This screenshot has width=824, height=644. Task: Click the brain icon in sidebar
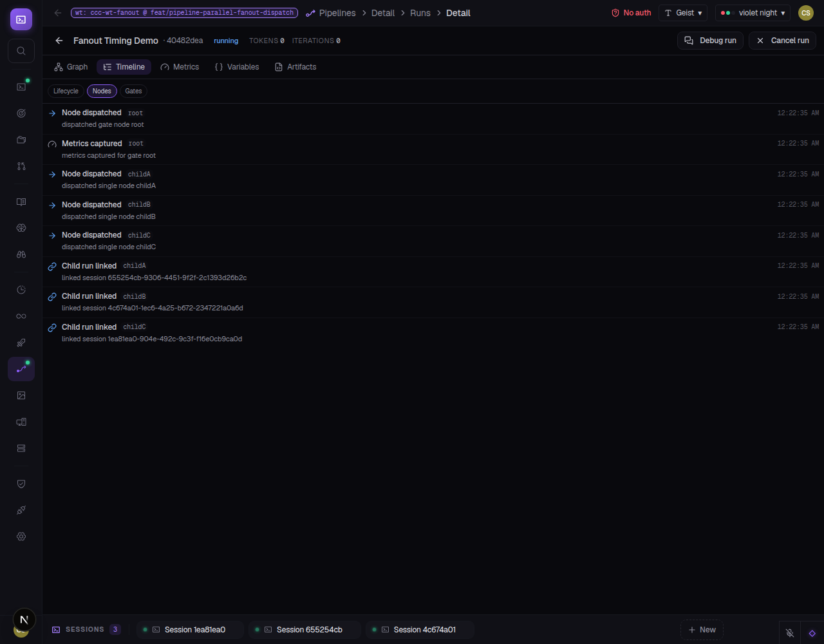(x=21, y=228)
